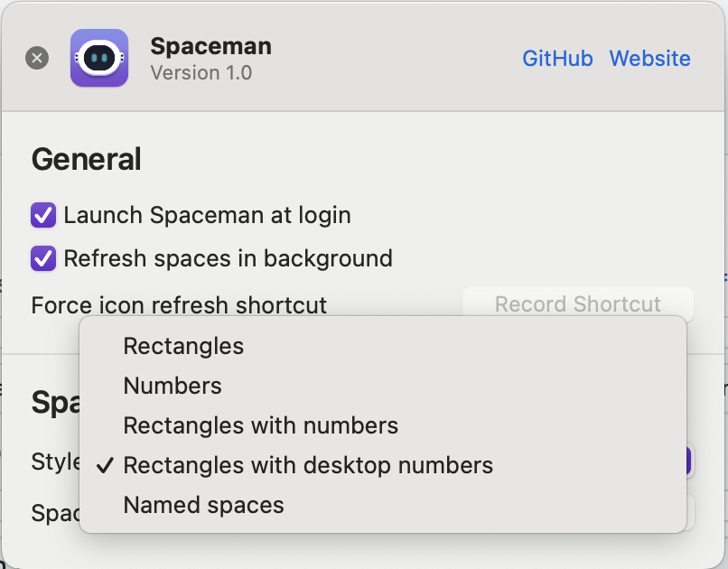The height and width of the screenshot is (569, 728).
Task: Uncheck Refresh spaces in background
Action: pos(43,259)
